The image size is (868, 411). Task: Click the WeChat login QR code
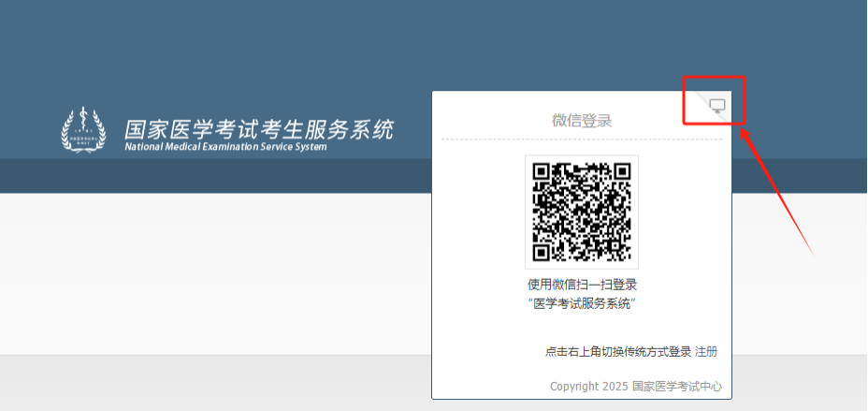click(582, 212)
